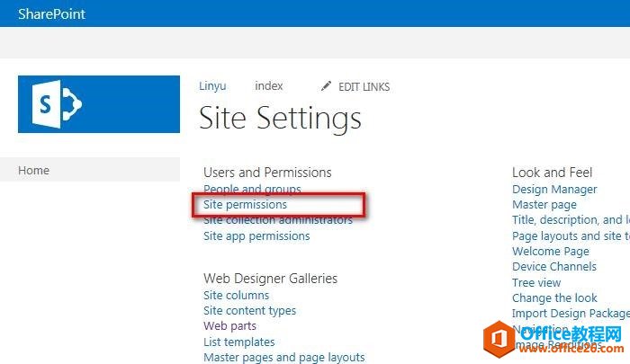The width and height of the screenshot is (630, 364).
Task: Open the List templates gallery
Action: [238, 342]
